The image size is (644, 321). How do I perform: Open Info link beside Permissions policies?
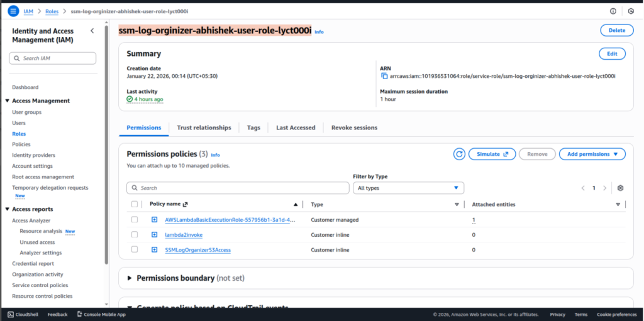215,155
